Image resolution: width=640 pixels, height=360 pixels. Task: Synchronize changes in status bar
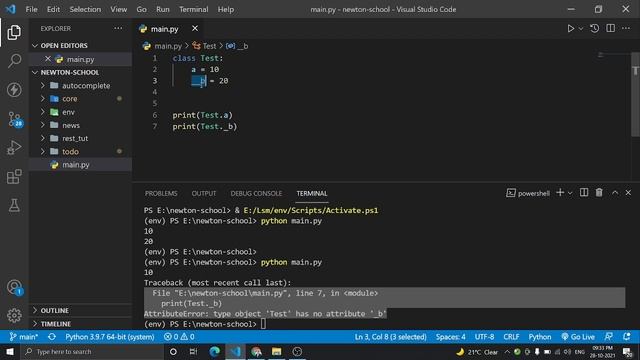pyautogui.click(x=52, y=337)
